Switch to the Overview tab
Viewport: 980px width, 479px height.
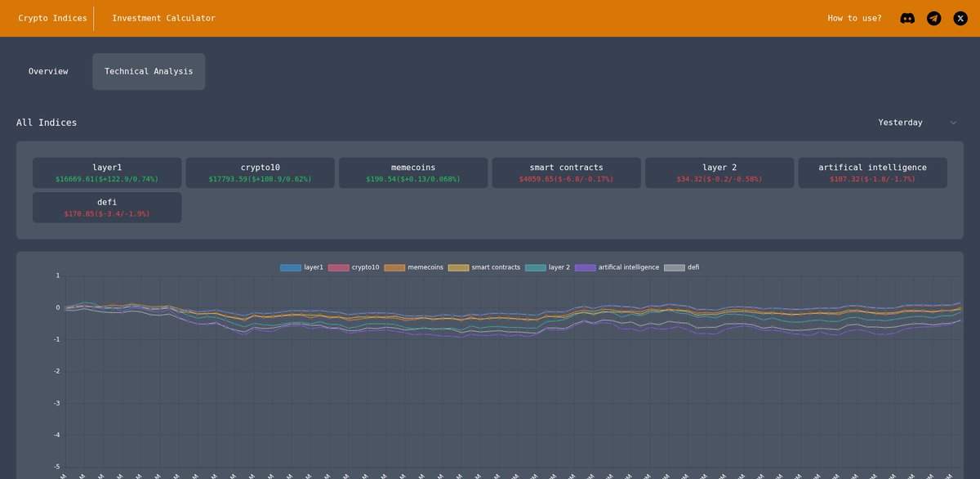click(x=48, y=71)
